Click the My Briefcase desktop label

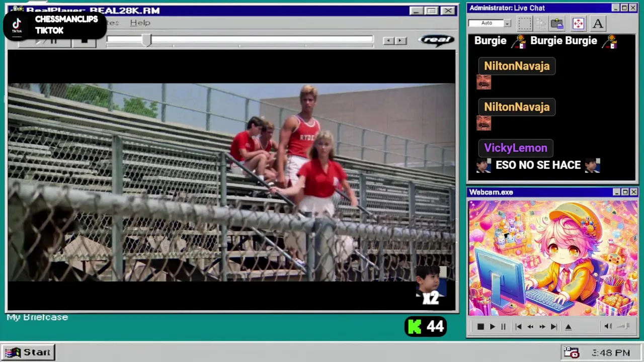click(37, 317)
